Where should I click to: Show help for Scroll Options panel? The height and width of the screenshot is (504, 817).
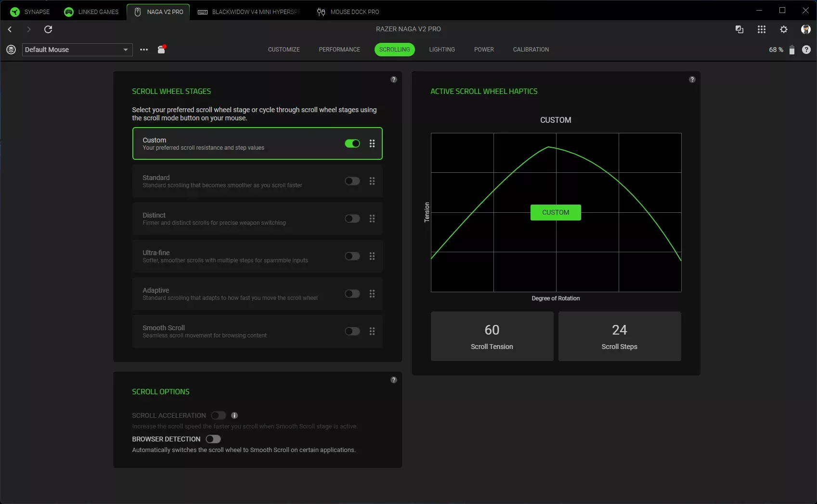(394, 380)
